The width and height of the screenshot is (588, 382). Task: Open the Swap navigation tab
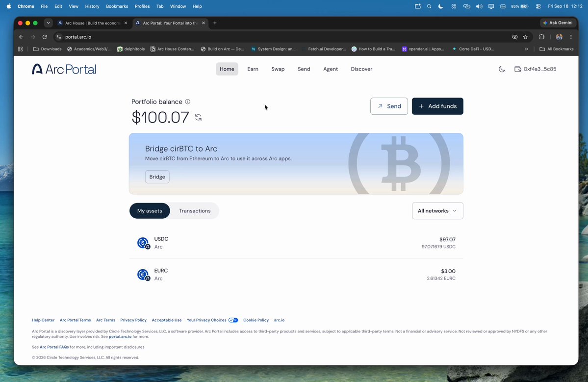(278, 69)
